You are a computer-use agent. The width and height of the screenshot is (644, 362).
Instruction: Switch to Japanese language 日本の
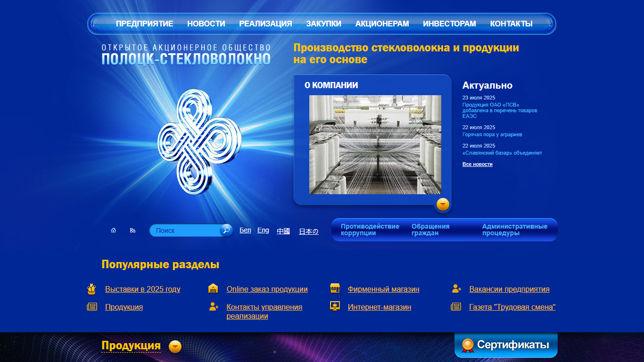[x=309, y=231]
